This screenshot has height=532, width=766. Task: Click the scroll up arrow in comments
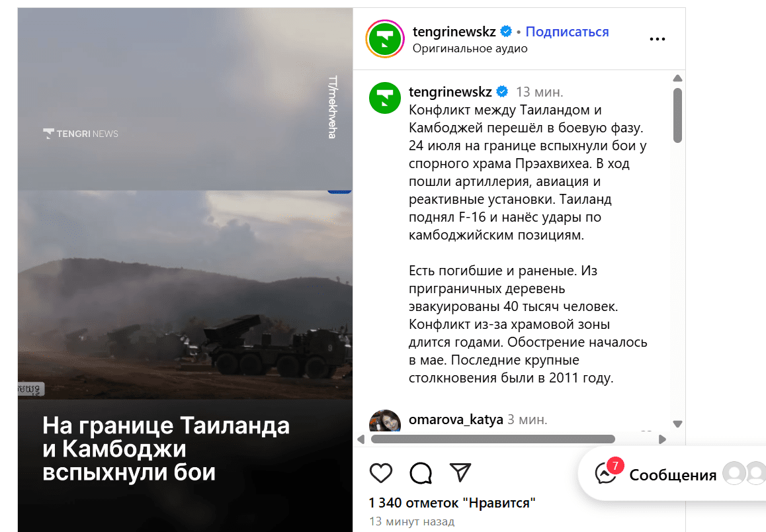click(x=677, y=78)
